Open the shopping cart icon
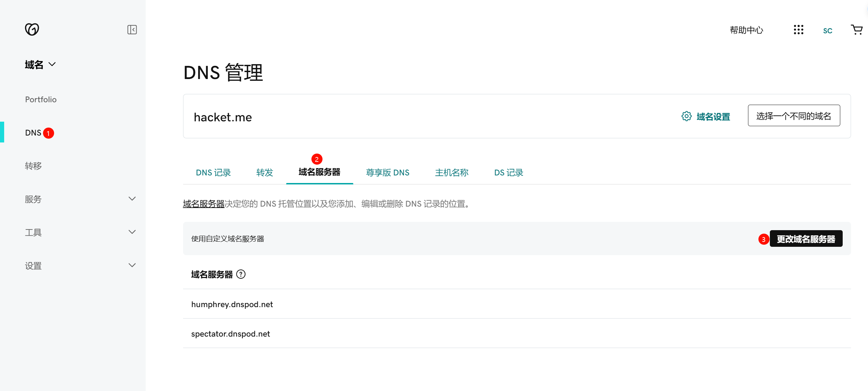This screenshot has width=868, height=391. (x=857, y=30)
